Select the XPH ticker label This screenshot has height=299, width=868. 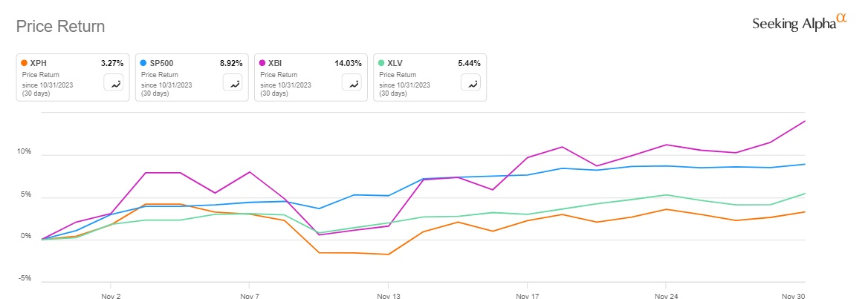[x=39, y=64]
